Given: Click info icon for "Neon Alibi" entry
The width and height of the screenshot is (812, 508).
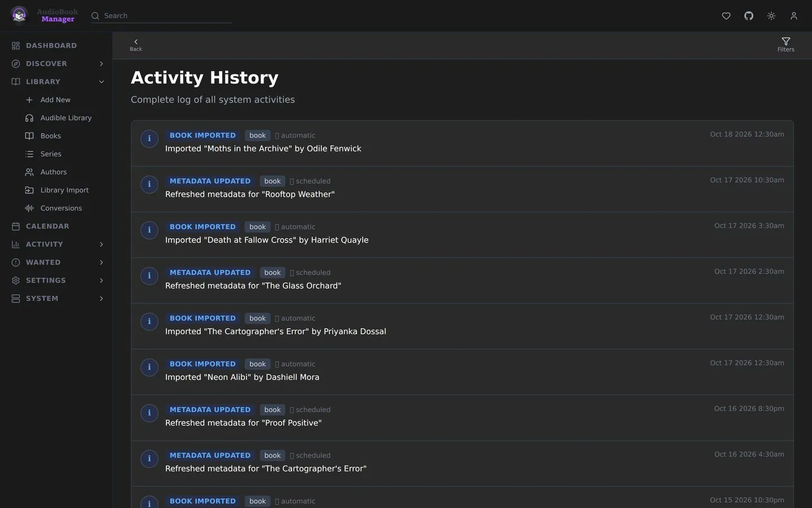Looking at the screenshot, I should point(149,367).
